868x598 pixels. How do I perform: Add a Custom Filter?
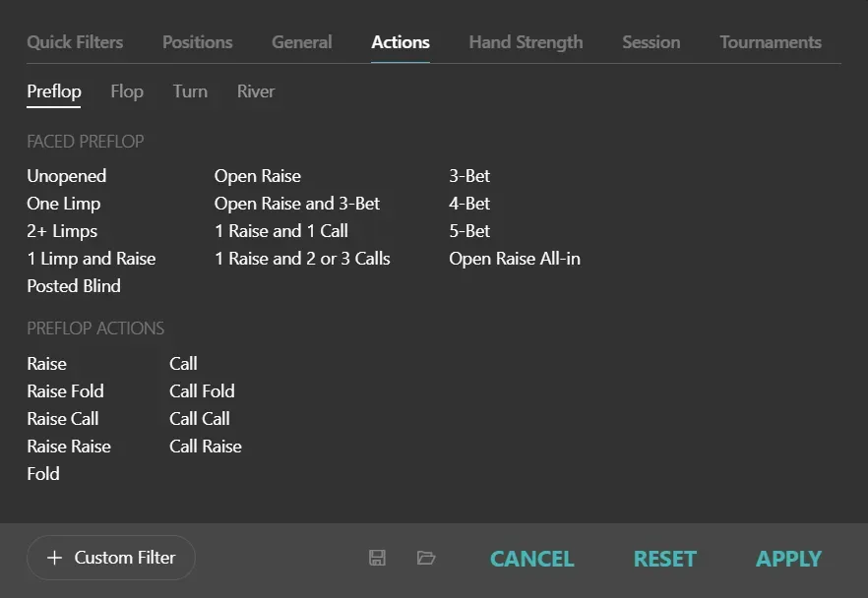click(x=111, y=558)
